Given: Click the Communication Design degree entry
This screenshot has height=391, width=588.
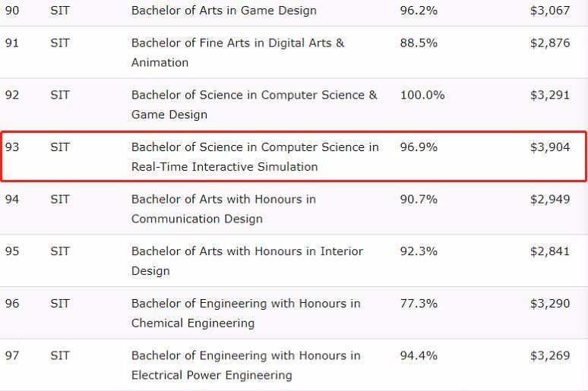Looking at the screenshot, I should 223,209.
